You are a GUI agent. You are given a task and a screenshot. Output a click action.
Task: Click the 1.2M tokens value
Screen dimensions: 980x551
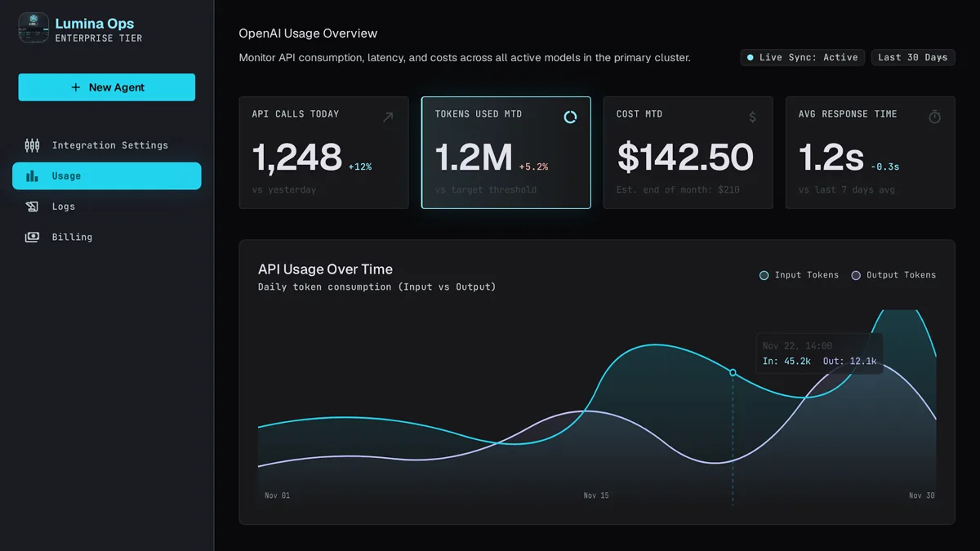(474, 158)
